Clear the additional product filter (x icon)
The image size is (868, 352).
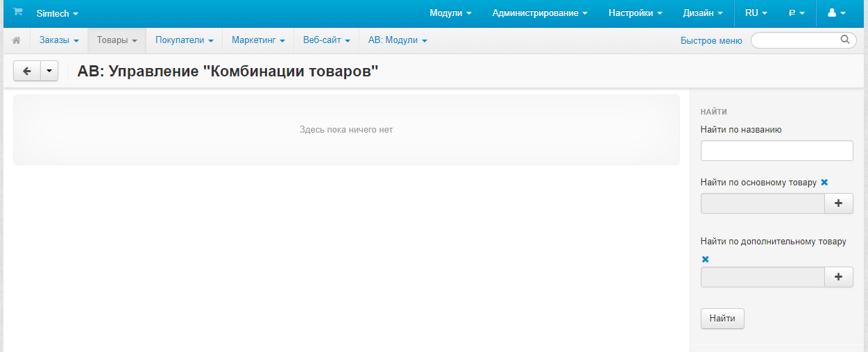[705, 259]
